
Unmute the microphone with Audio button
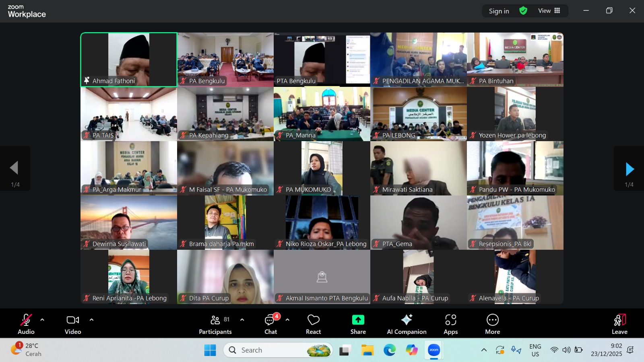26,324
